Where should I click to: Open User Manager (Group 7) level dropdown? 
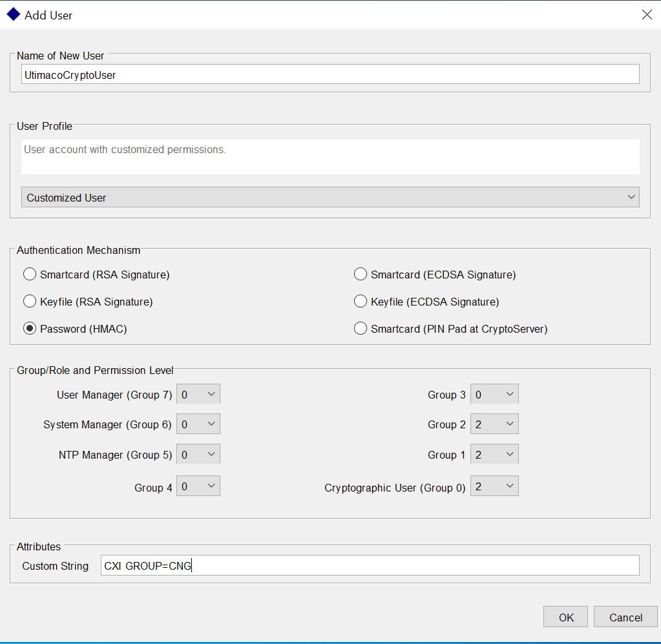coord(198,394)
